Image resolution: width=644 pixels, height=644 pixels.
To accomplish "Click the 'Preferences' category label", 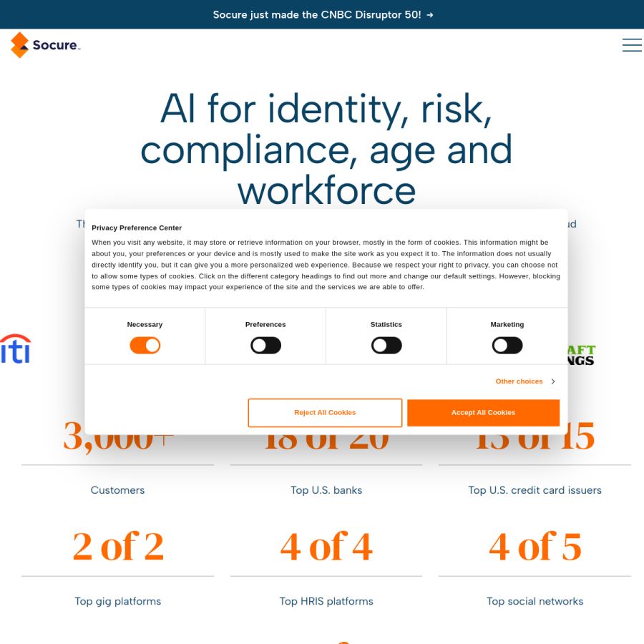I will point(265,324).
